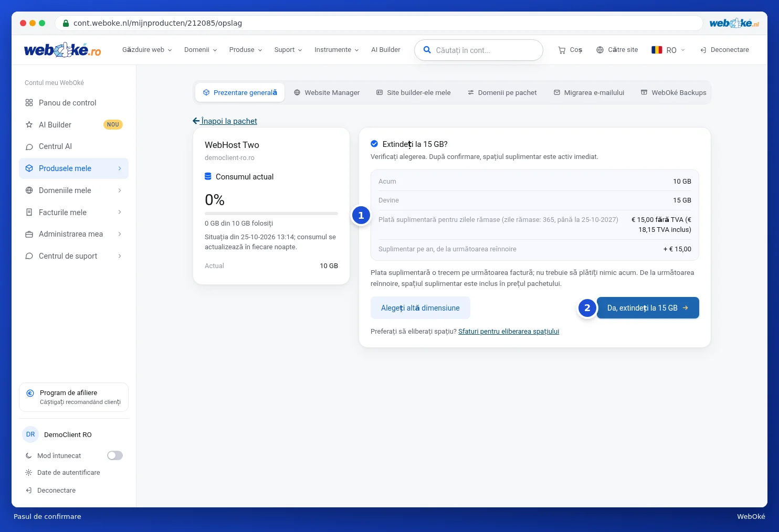The image size is (779, 532).
Task: Open the Domenii dropdown menu
Action: click(x=201, y=50)
